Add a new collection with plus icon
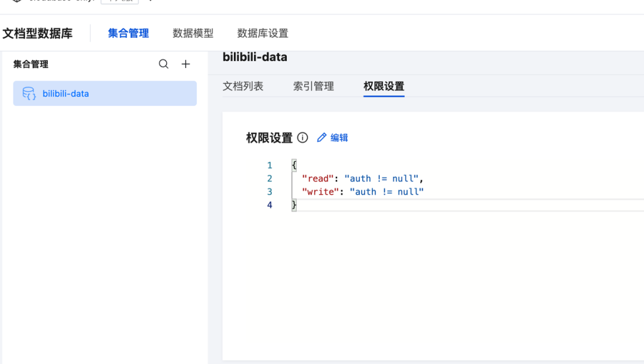Image resolution: width=644 pixels, height=364 pixels. pyautogui.click(x=186, y=64)
